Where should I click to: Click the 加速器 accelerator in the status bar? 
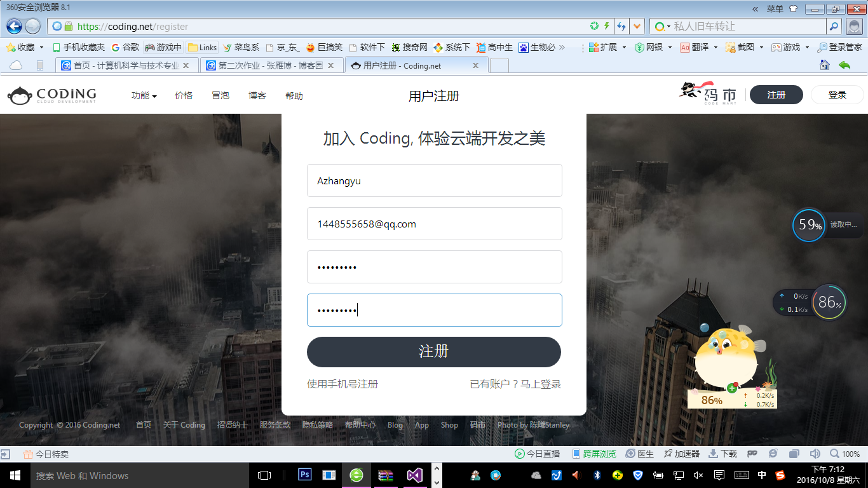click(x=681, y=454)
